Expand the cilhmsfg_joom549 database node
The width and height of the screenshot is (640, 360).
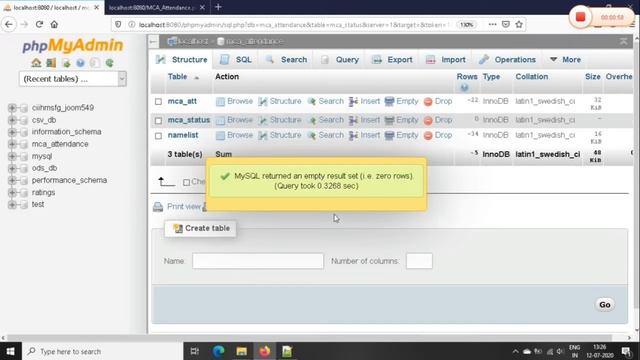click(x=12, y=108)
